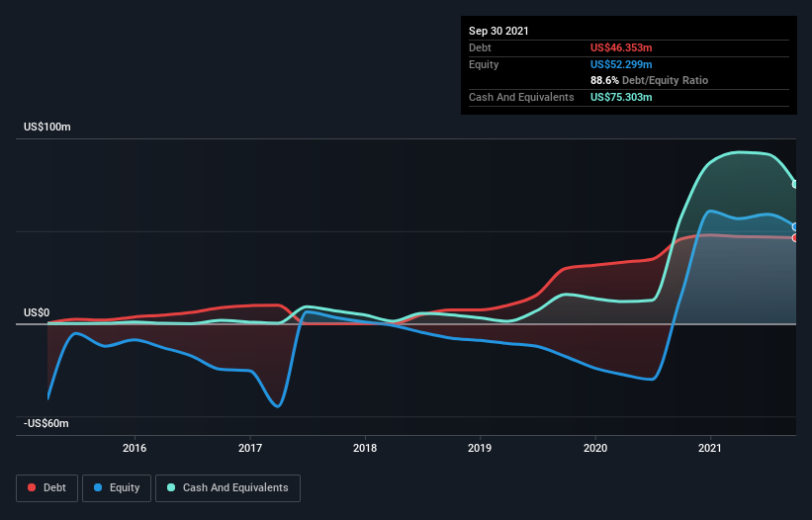The image size is (812, 520).
Task: Select the 2017 x-axis label
Action: pyautogui.click(x=250, y=448)
